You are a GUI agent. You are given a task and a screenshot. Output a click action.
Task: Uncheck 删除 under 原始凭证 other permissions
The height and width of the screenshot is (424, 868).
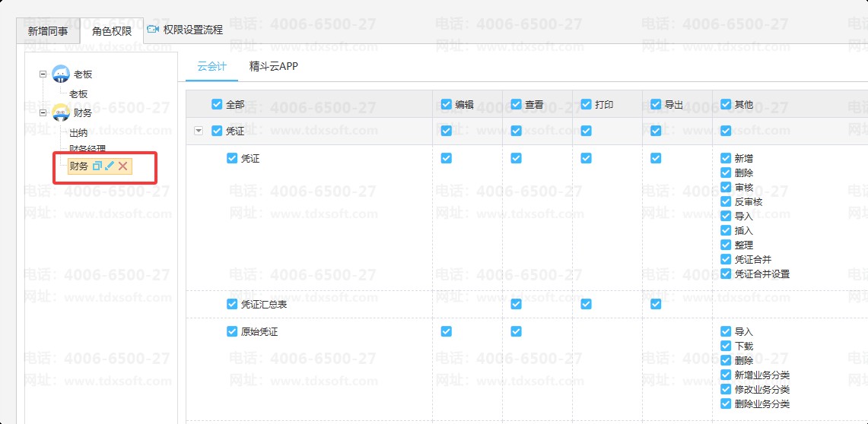(726, 360)
